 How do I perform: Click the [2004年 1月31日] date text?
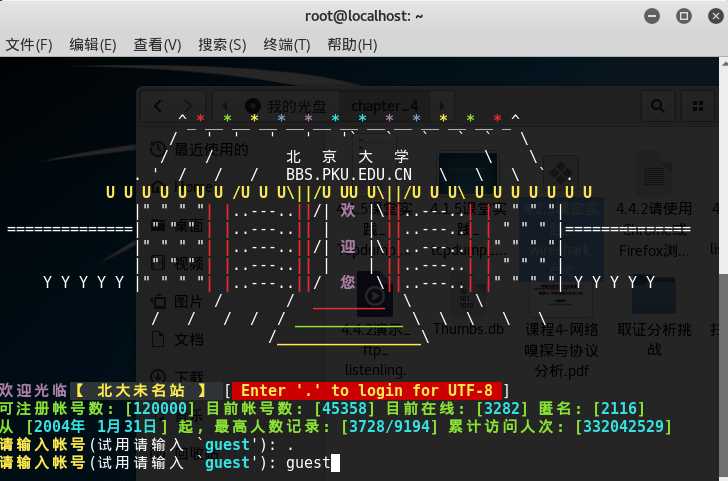pos(97,427)
